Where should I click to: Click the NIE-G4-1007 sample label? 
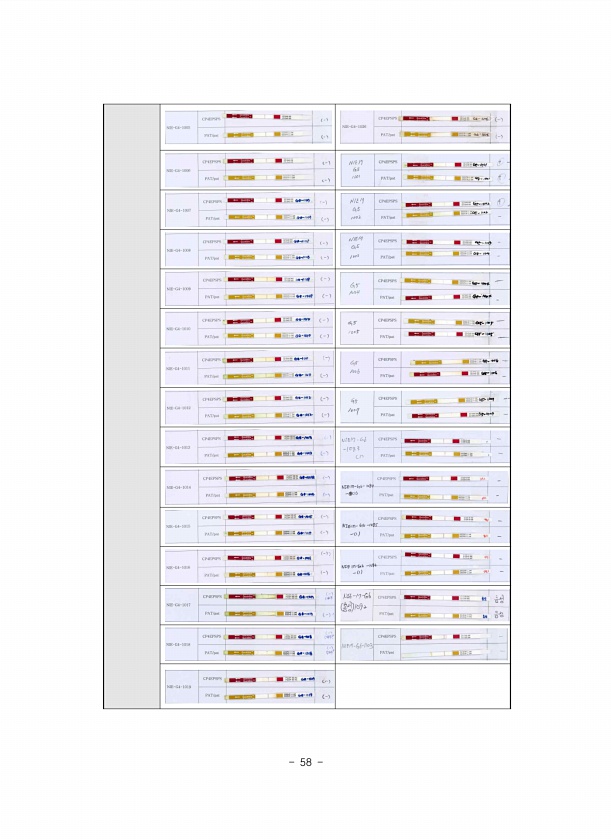tap(178, 210)
